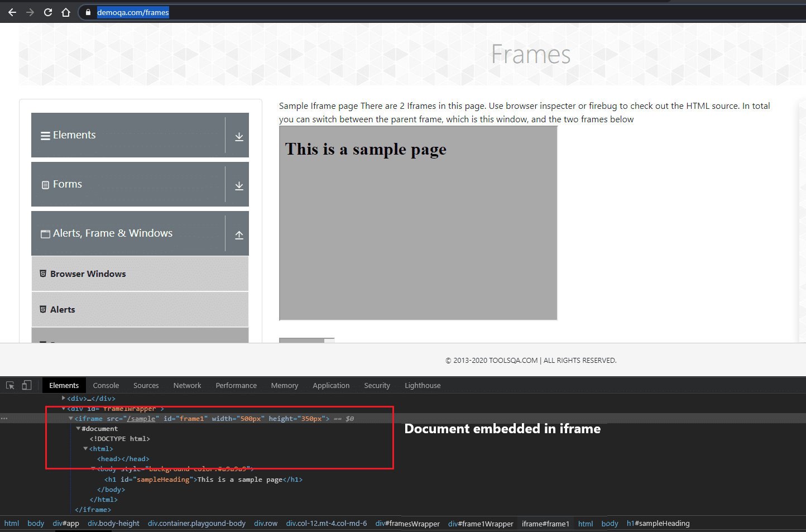Click the div.body-height breadcrumb
The image size is (806, 532).
pyautogui.click(x=113, y=523)
